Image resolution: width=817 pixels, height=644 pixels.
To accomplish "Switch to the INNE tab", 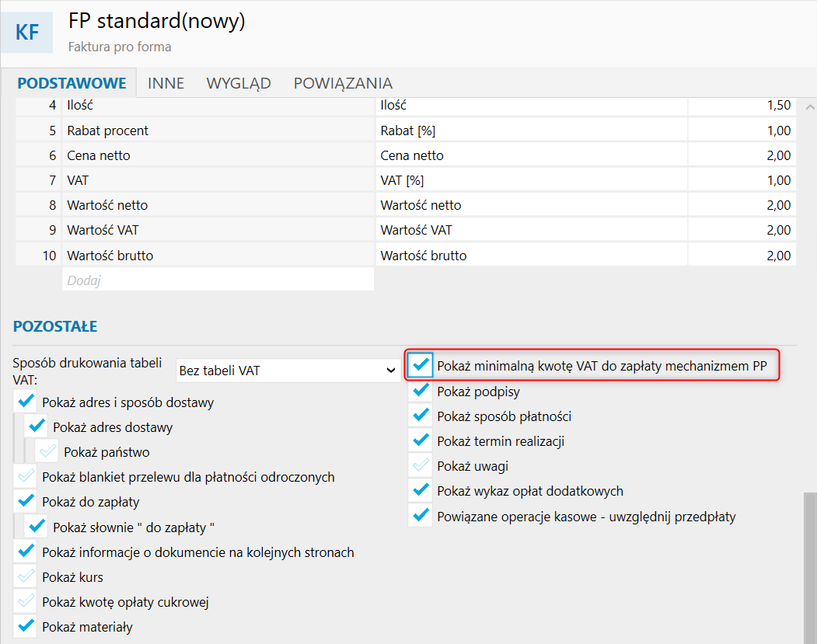I will click(166, 83).
